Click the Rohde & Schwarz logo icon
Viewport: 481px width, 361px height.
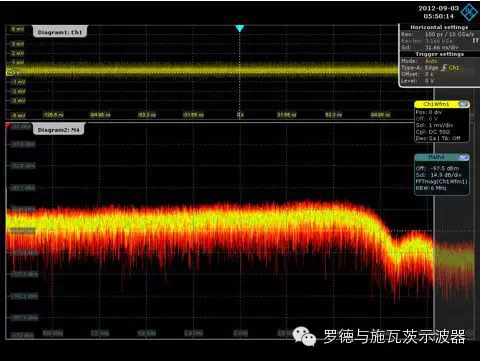click(x=469, y=12)
